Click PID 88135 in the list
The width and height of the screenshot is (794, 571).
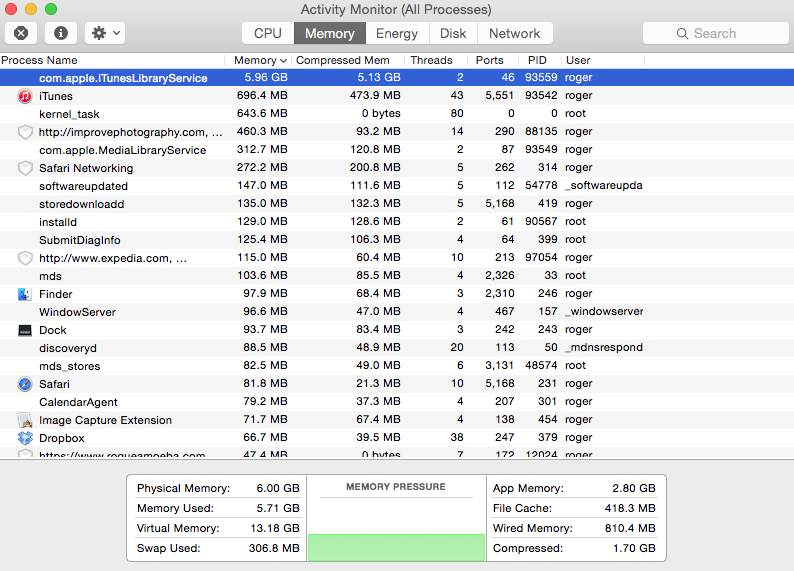tap(541, 132)
